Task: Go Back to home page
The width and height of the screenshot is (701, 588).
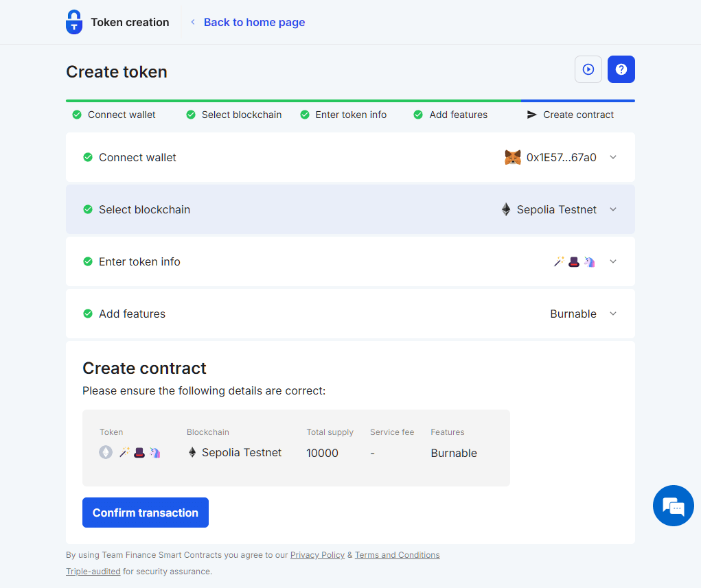Action: pyautogui.click(x=254, y=22)
